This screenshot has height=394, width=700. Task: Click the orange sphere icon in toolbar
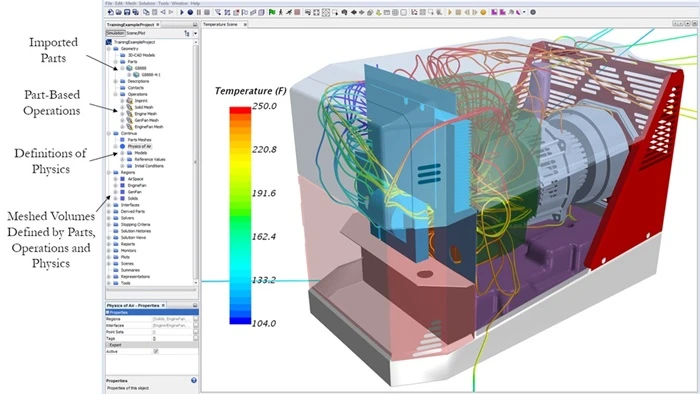click(483, 12)
